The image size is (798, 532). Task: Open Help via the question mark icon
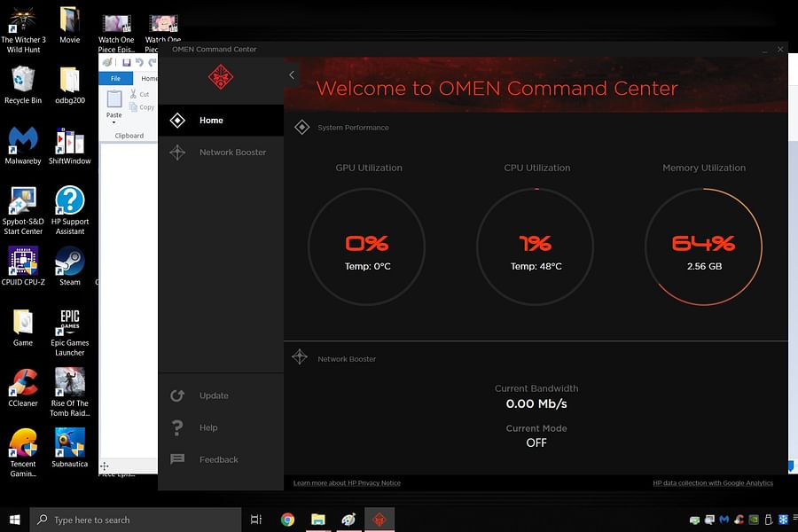coord(177,427)
